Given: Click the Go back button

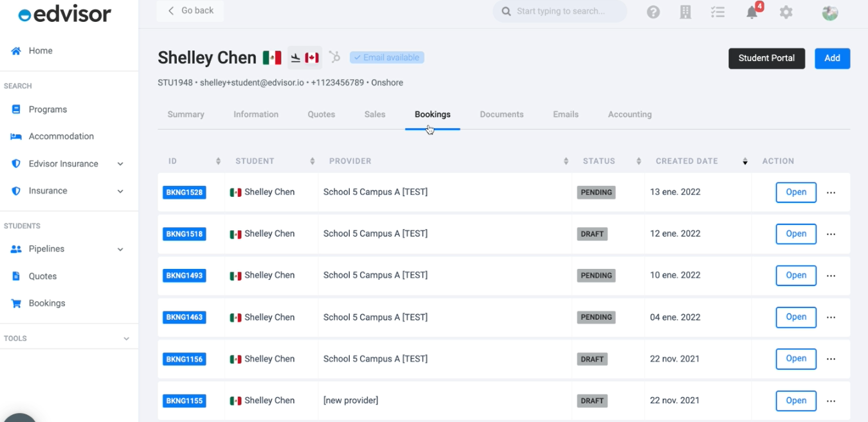Looking at the screenshot, I should [x=190, y=11].
